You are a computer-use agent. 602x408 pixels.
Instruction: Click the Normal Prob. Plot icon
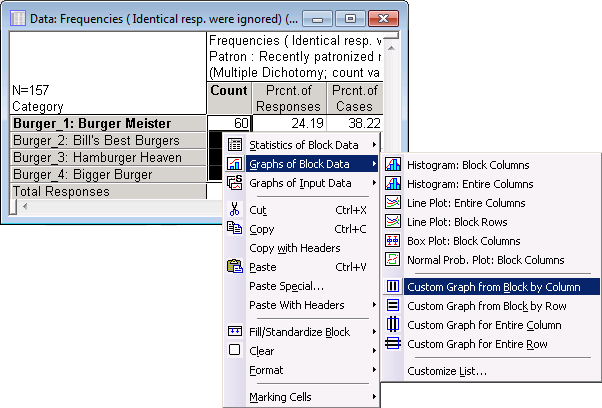pos(393,260)
